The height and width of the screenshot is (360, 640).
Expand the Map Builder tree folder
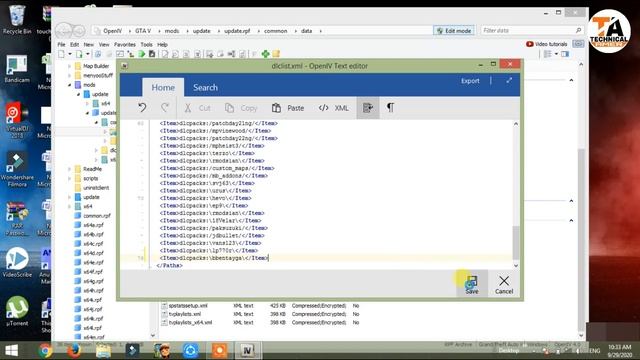point(70,66)
